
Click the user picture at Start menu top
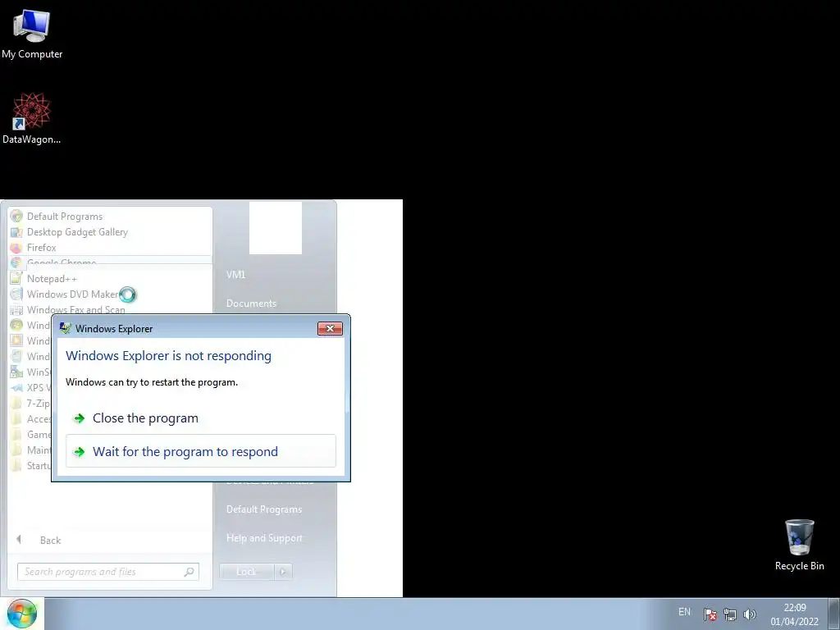276,228
